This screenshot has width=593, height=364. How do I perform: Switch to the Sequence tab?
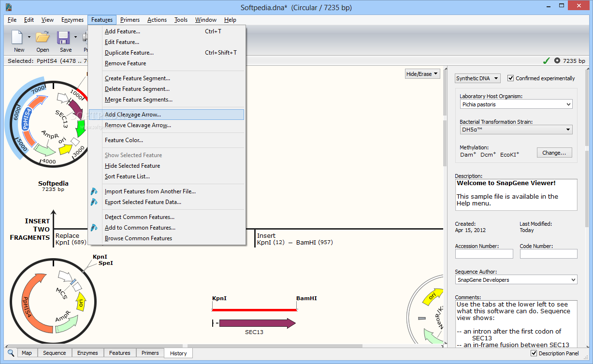[55, 353]
